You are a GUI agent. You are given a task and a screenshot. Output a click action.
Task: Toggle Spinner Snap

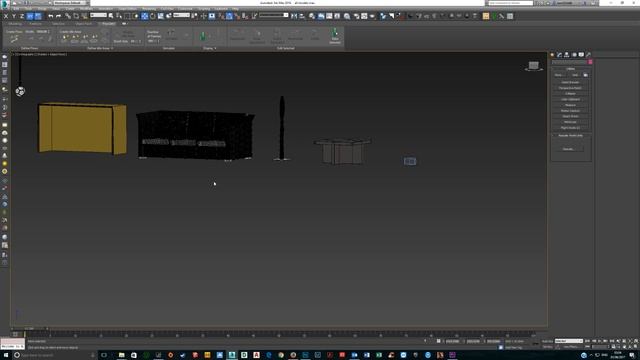click(x=245, y=16)
